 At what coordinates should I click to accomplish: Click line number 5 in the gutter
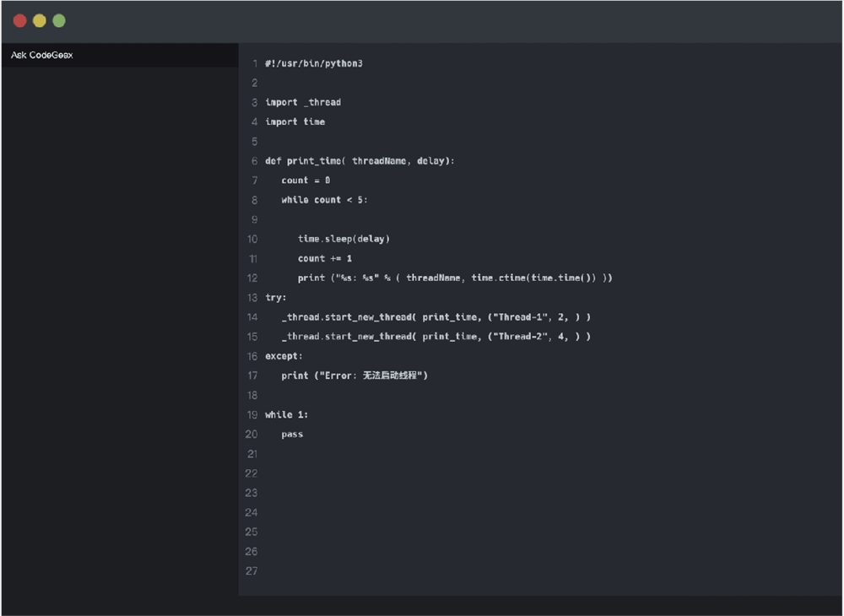254,142
